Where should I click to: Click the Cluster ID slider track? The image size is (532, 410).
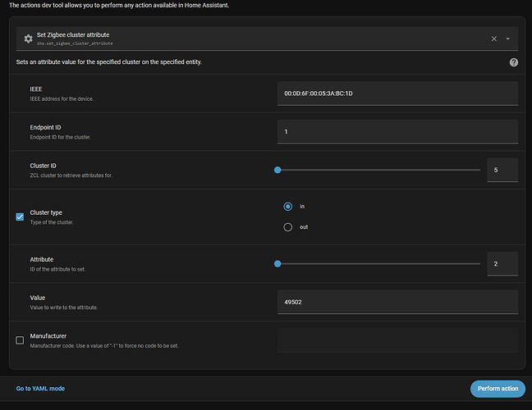point(378,170)
